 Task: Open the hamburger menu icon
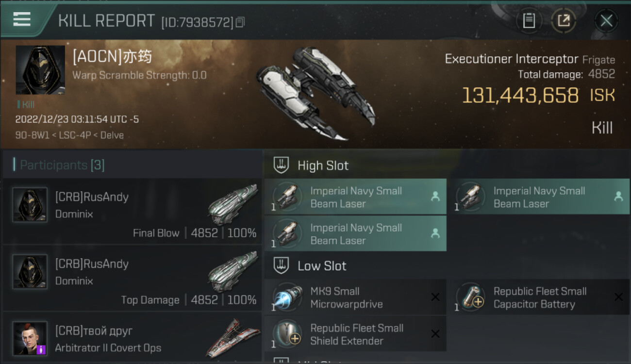(x=22, y=19)
